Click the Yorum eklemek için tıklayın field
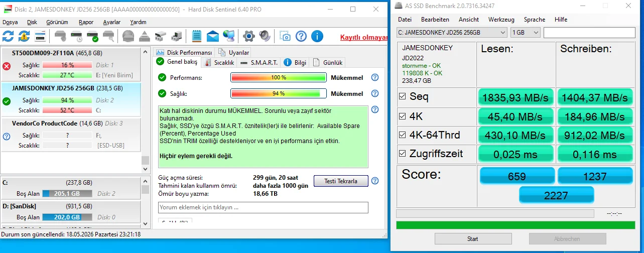Viewport: 644px width, 253px height. [x=263, y=207]
